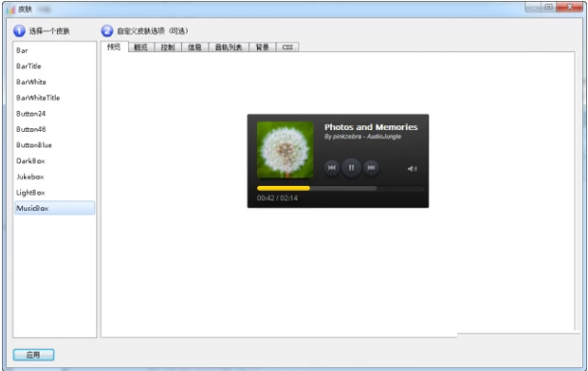Click the volume speaker icon in the player

pos(412,169)
